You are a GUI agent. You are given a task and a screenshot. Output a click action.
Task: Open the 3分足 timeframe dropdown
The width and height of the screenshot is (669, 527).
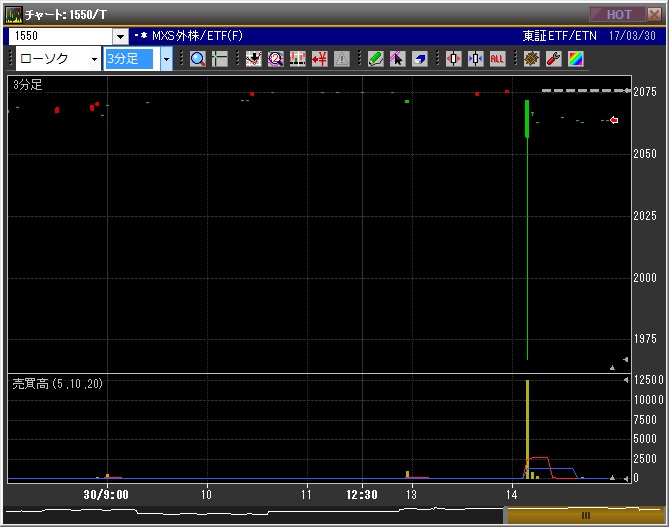pos(166,59)
